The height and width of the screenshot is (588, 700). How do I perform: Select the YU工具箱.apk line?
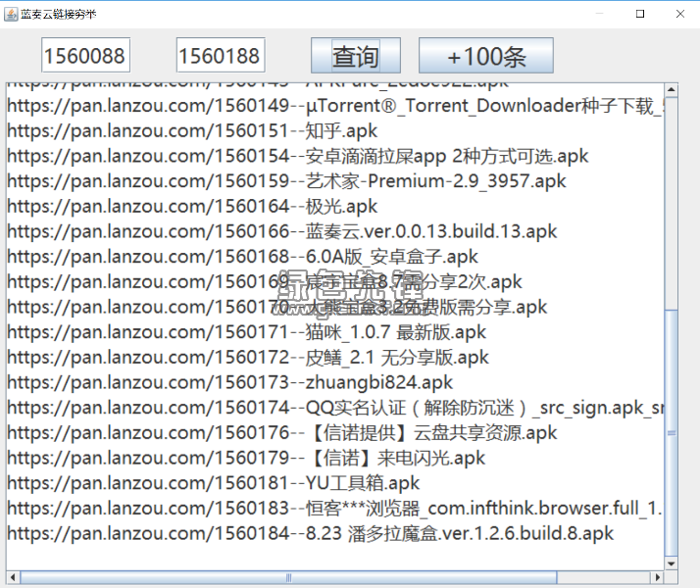pyautogui.click(x=214, y=483)
